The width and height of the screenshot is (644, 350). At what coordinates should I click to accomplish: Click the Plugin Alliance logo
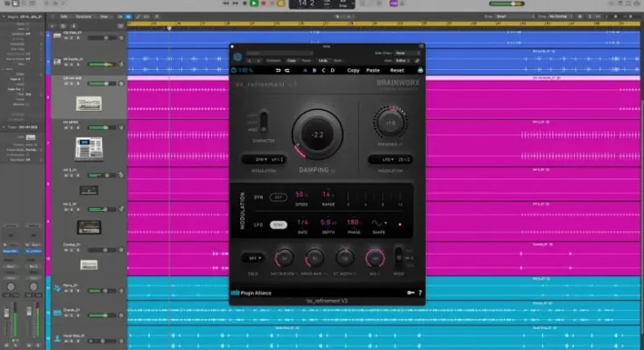tap(254, 292)
